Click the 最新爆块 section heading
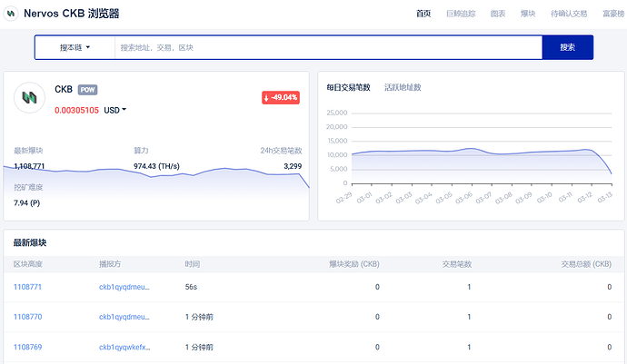Viewport: 627px width, 364px height. click(x=30, y=242)
